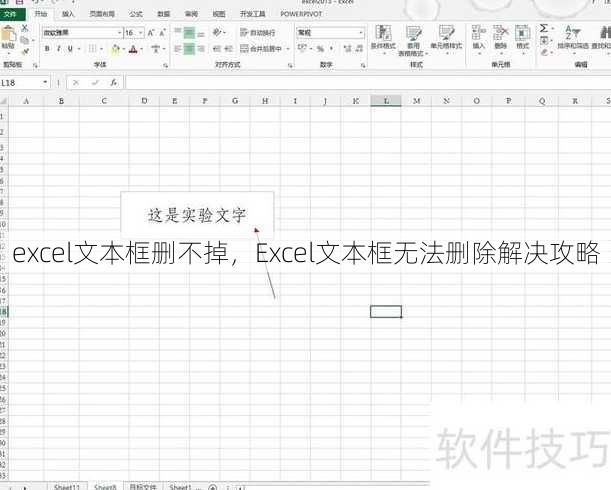
Task: Open Format as Table (套用表格格式) menu
Action: pyautogui.click(x=413, y=40)
